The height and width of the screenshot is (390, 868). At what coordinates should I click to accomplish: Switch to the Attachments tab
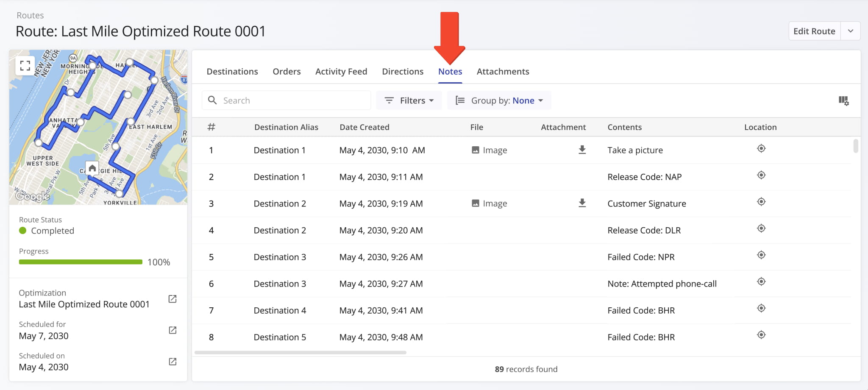(503, 72)
